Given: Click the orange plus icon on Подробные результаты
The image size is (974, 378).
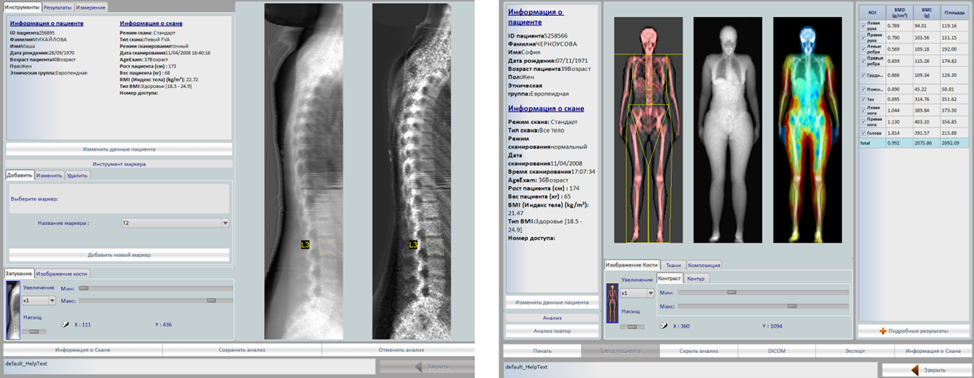Looking at the screenshot, I should [883, 331].
